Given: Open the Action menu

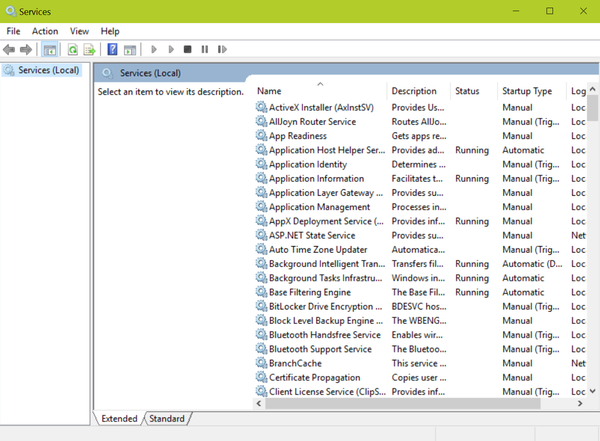Looking at the screenshot, I should 45,31.
